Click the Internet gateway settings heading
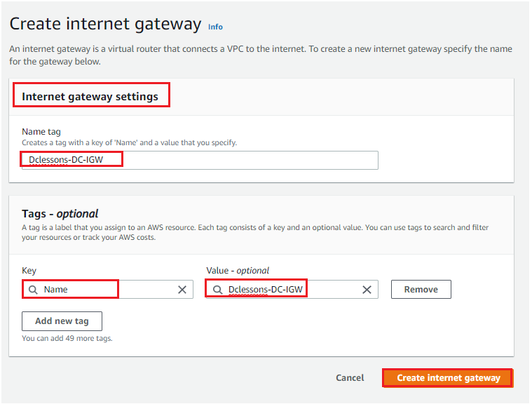Viewport: 532px width, 404px height. [90, 96]
